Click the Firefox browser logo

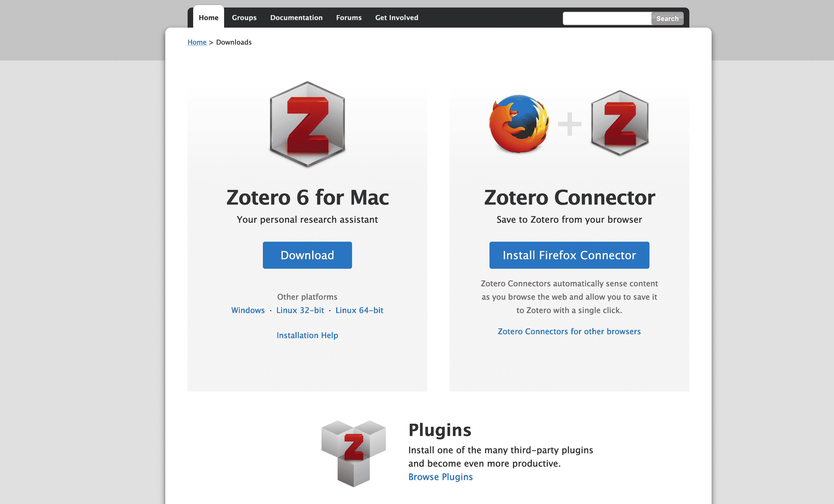click(519, 124)
